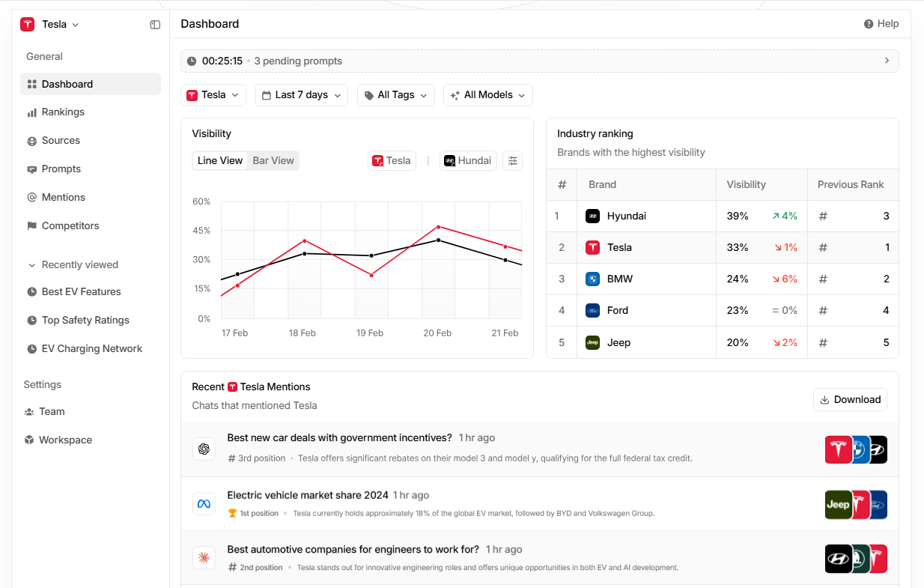
Task: Switch to Bar View
Action: pyautogui.click(x=273, y=161)
